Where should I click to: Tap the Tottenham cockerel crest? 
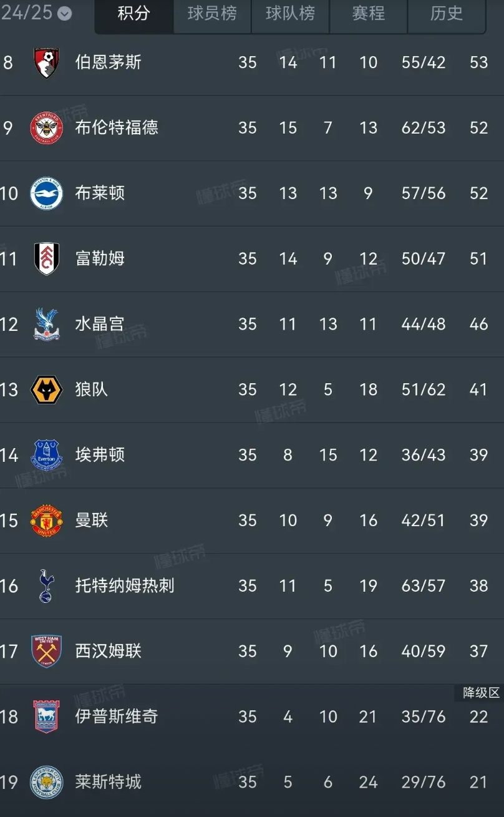[47, 586]
